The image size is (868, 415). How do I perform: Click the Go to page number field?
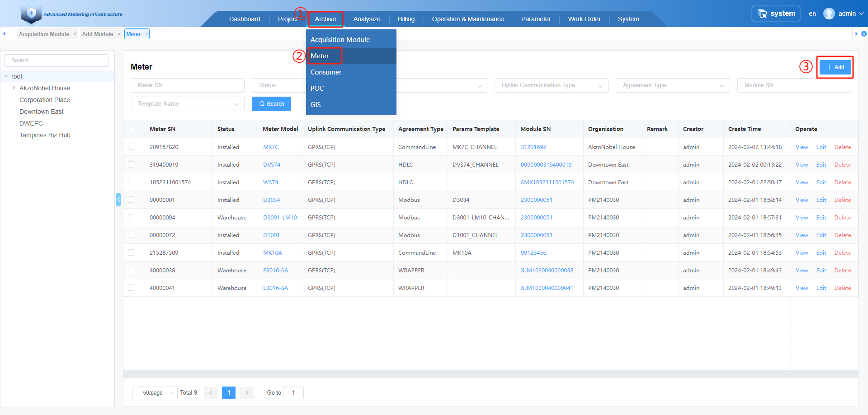(x=293, y=393)
